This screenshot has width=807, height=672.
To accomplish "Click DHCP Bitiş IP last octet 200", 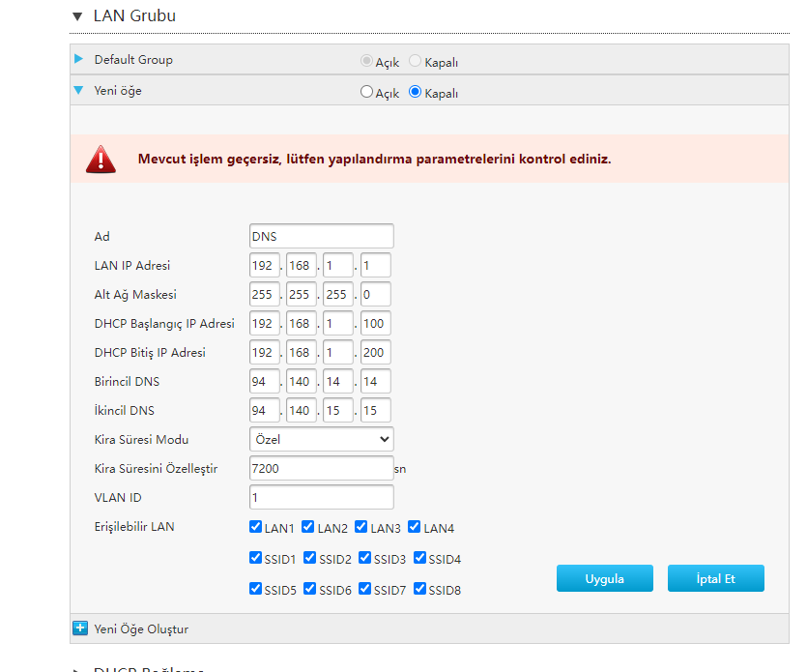I will click(376, 352).
